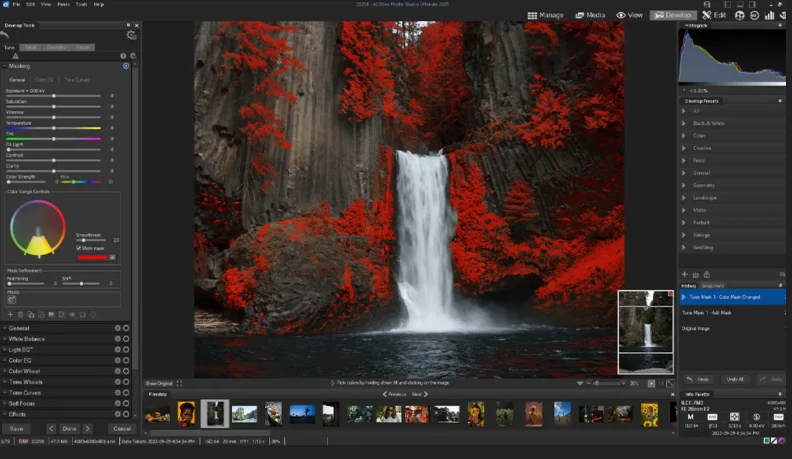Click the color mask icon in the Masks box
This screenshot has width=792, height=459.
[x=12, y=299]
